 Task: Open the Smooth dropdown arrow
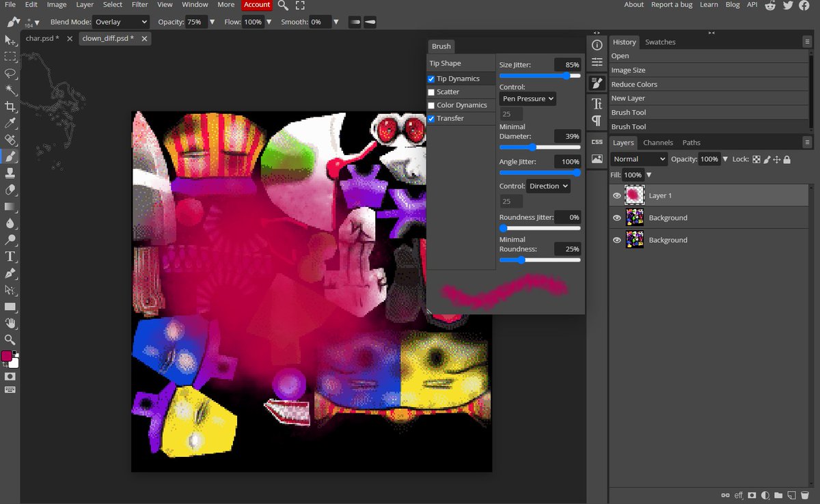(x=336, y=22)
